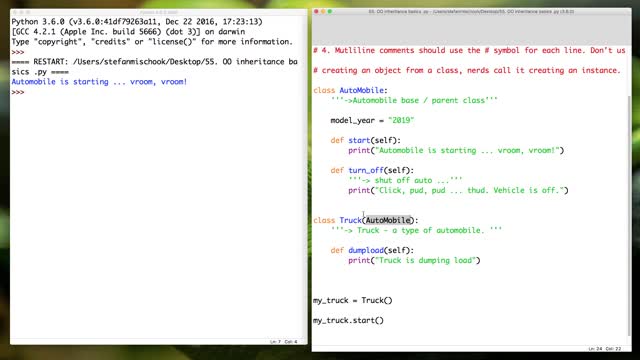Click 'def dumpload(self):' in editor
Viewport: 640px width, 360px height.
372,250
